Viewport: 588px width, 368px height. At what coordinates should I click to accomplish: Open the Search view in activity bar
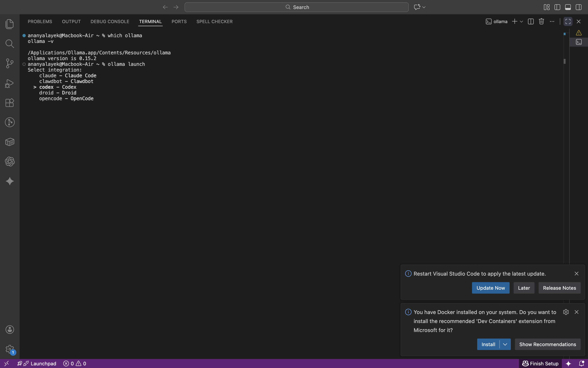(10, 44)
